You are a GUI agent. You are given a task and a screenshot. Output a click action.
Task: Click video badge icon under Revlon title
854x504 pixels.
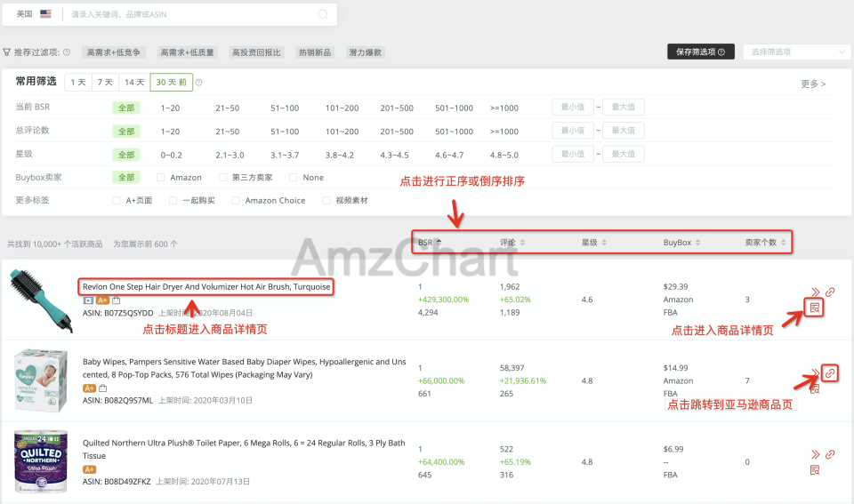[x=88, y=300]
